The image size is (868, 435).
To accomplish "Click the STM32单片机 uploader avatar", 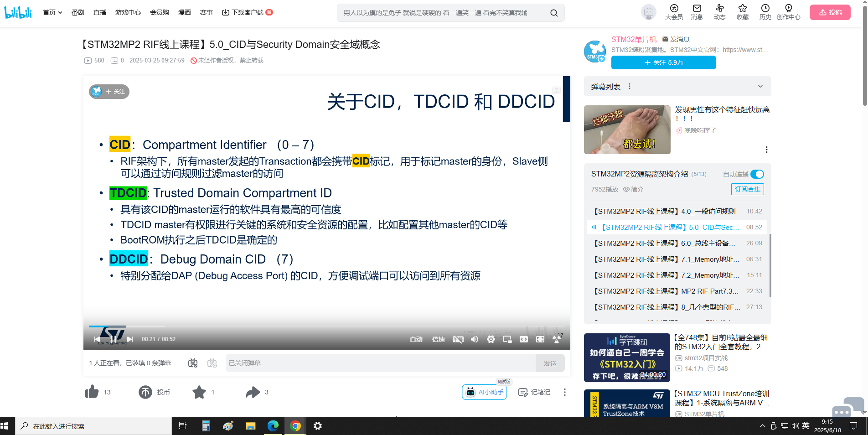I will coord(595,52).
